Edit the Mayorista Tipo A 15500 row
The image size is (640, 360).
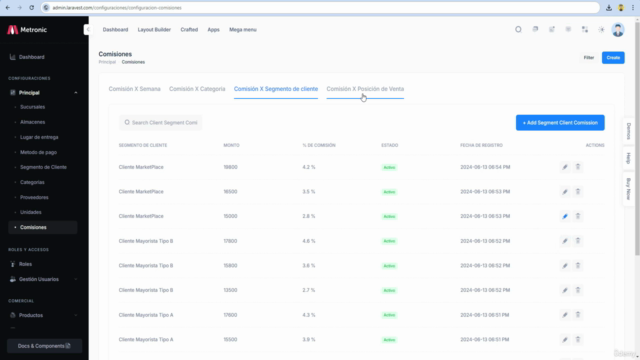coord(565,339)
